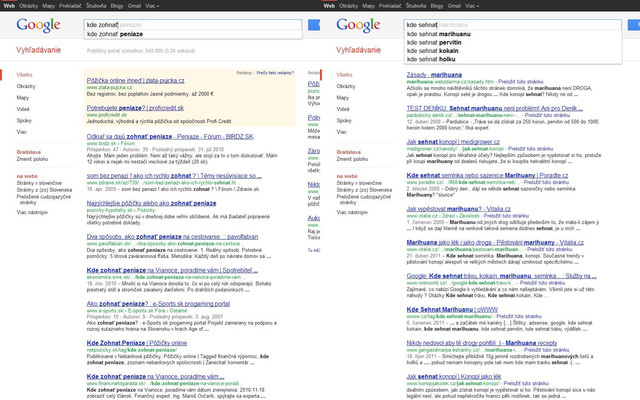640x400 pixels.
Task: Open result 'Najrýchlejšie pôžičky alebo ako zohnať peniaze'
Action: [151, 203]
